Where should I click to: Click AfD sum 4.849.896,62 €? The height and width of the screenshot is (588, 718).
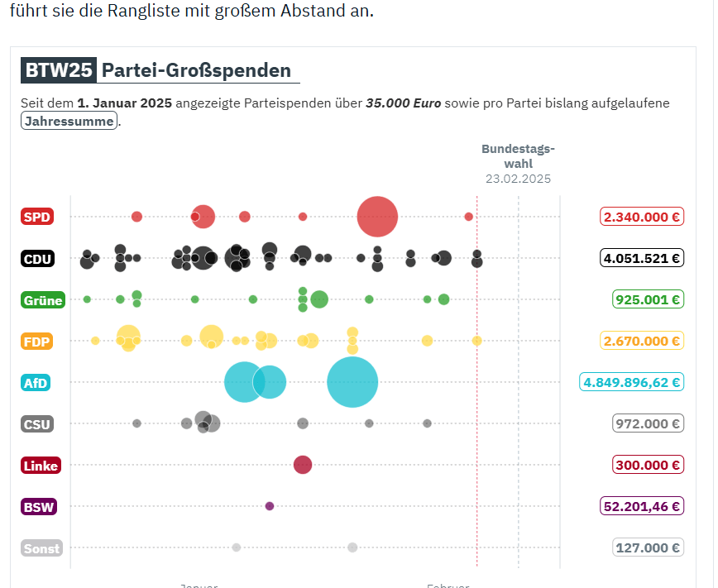coord(631,382)
